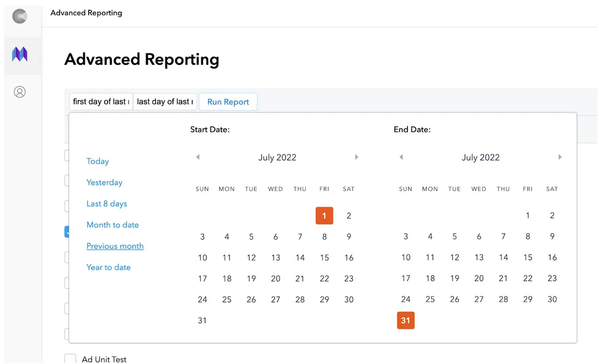
Task: Advance the End Date calendar to next month
Action: [x=560, y=157]
